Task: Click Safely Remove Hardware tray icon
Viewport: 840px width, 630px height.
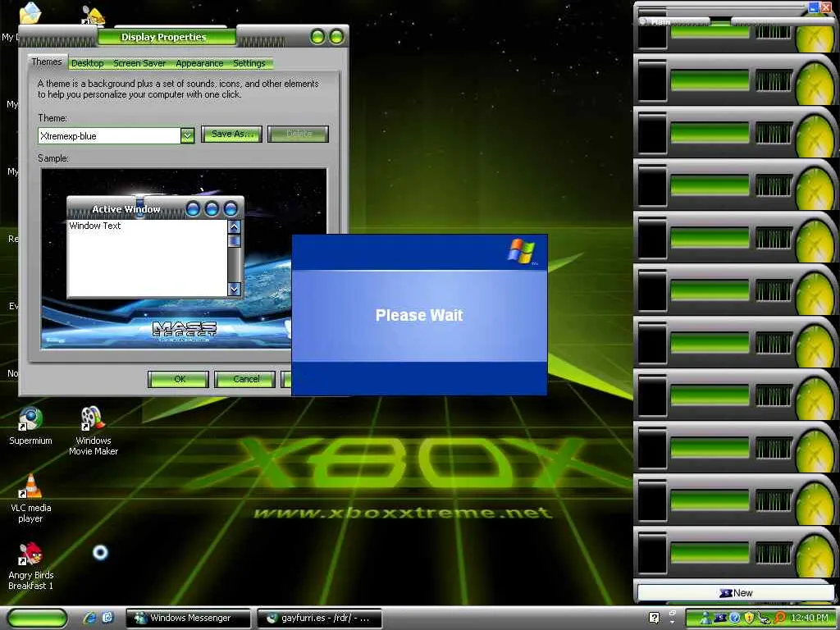Action: tap(765, 619)
